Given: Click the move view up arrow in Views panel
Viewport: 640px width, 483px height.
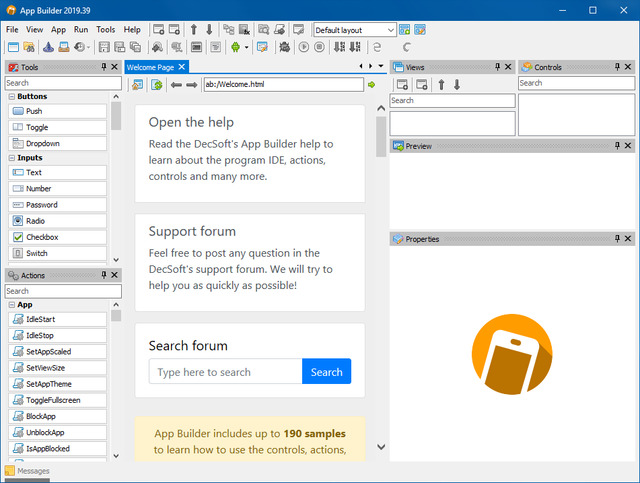Looking at the screenshot, I should point(441,85).
